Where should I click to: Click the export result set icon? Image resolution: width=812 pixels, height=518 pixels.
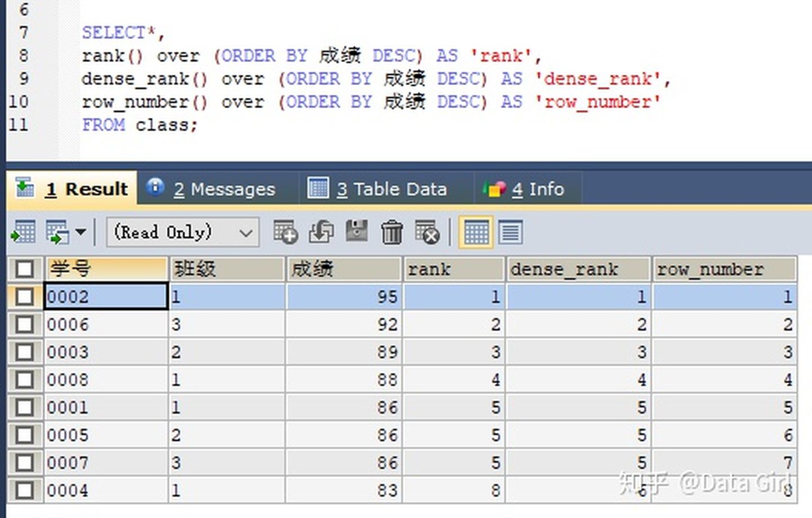pos(23,232)
